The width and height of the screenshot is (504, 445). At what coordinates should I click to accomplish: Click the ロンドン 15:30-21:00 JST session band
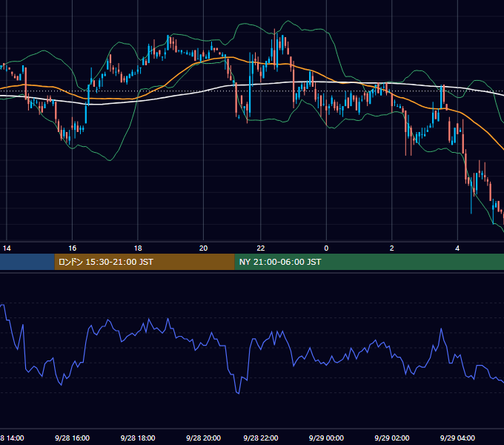[x=145, y=262]
